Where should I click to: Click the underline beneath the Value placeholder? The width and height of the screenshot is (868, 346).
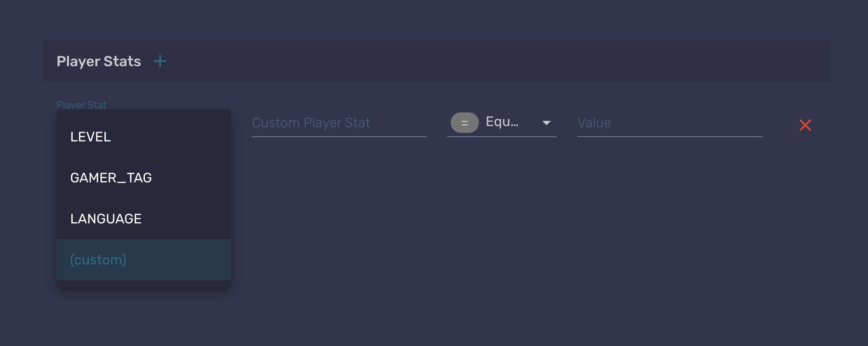[669, 136]
